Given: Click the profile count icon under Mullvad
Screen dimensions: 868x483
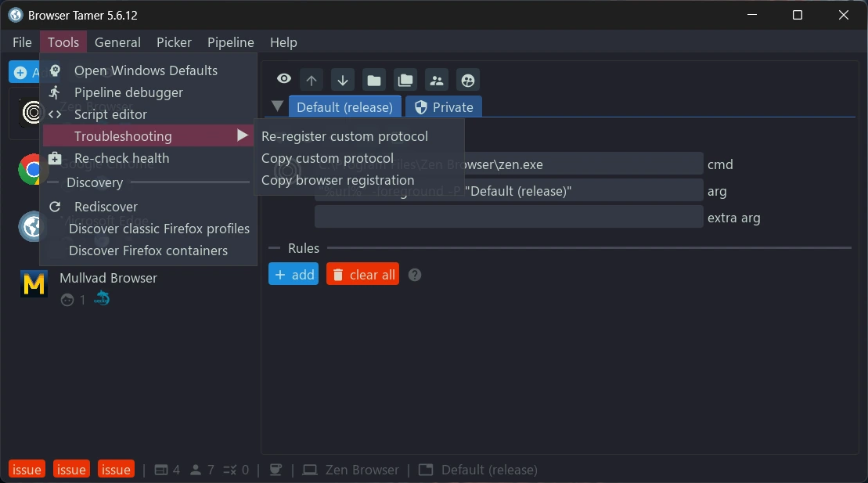Looking at the screenshot, I should (67, 300).
